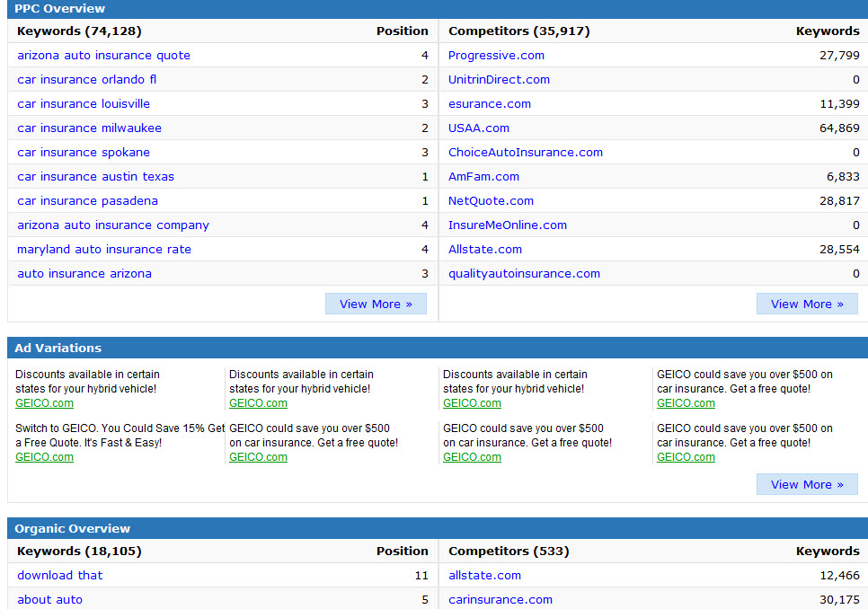This screenshot has width=868, height=609.
Task: Open InsureMeOnline.com competitor link
Action: (x=508, y=225)
